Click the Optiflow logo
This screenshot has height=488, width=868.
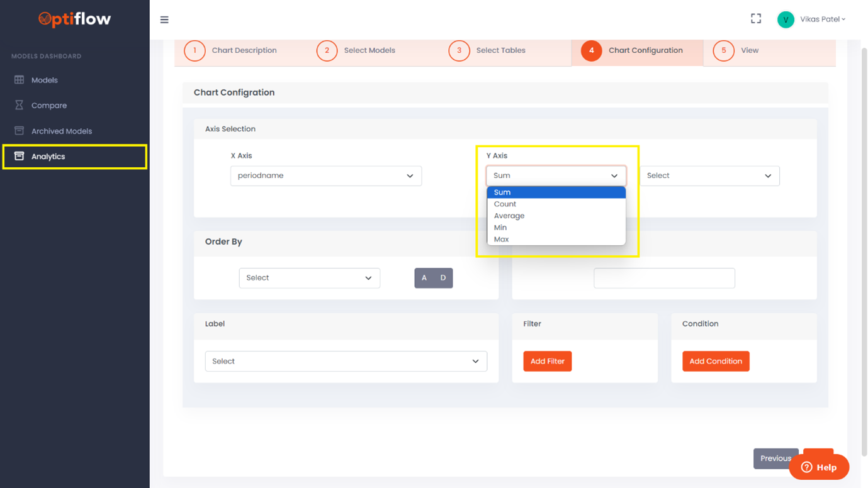pyautogui.click(x=74, y=19)
